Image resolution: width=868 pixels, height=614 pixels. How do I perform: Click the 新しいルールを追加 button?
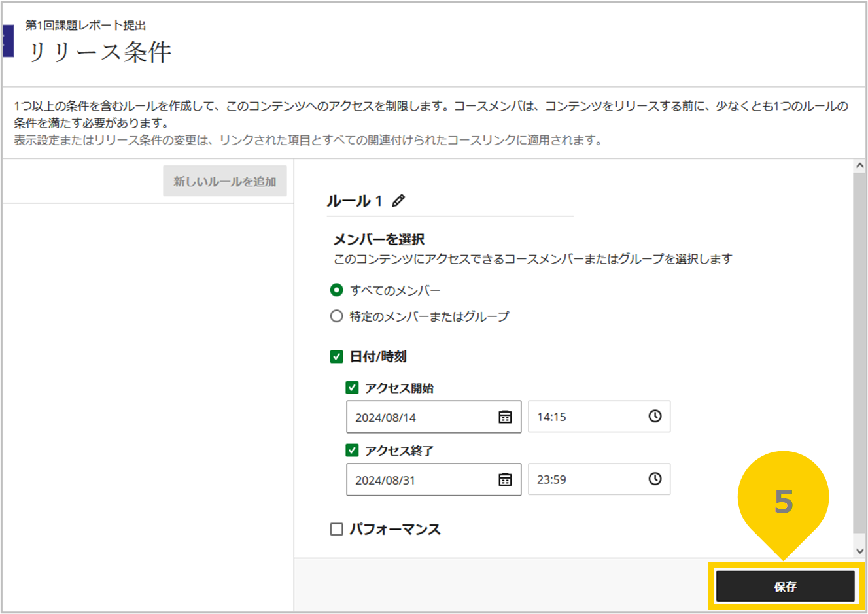225,181
